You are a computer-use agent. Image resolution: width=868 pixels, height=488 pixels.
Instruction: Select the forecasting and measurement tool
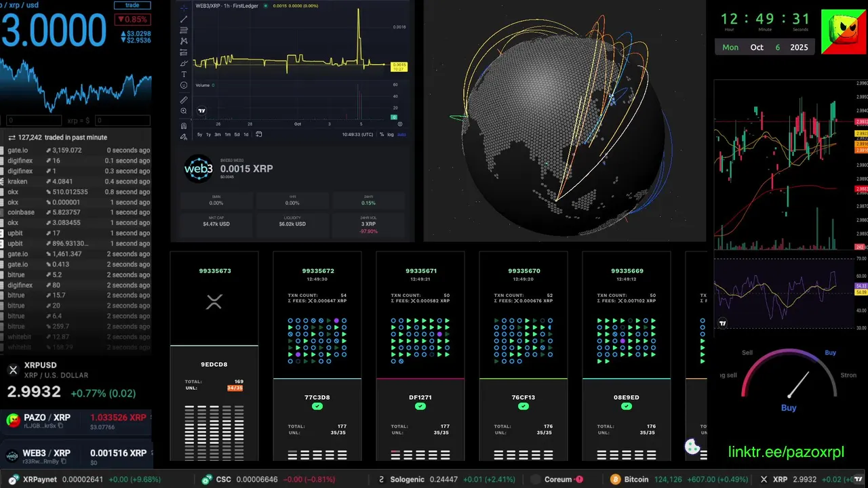pos(184,52)
